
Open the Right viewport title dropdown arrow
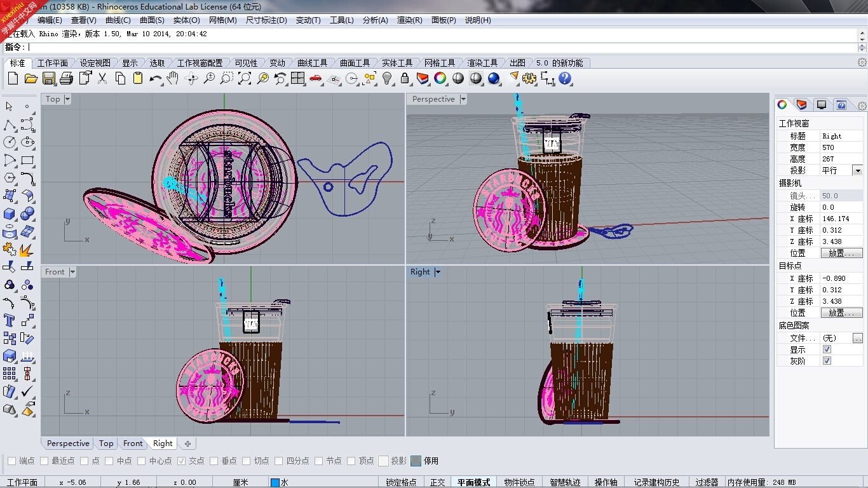click(438, 272)
